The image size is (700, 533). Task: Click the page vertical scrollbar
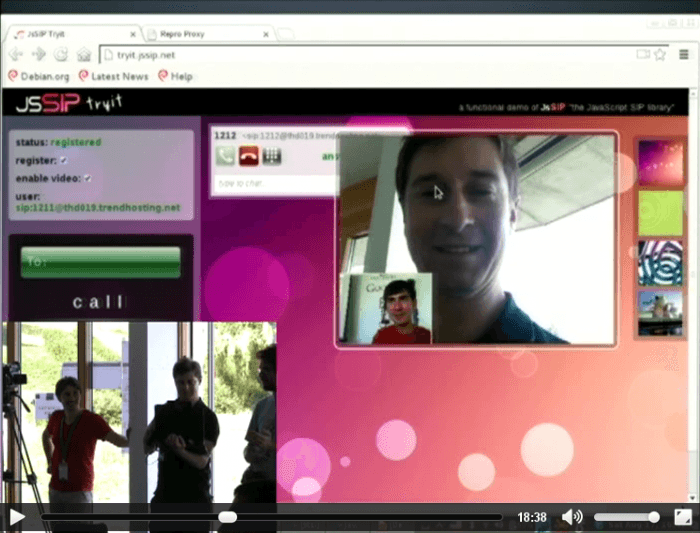coord(692,295)
